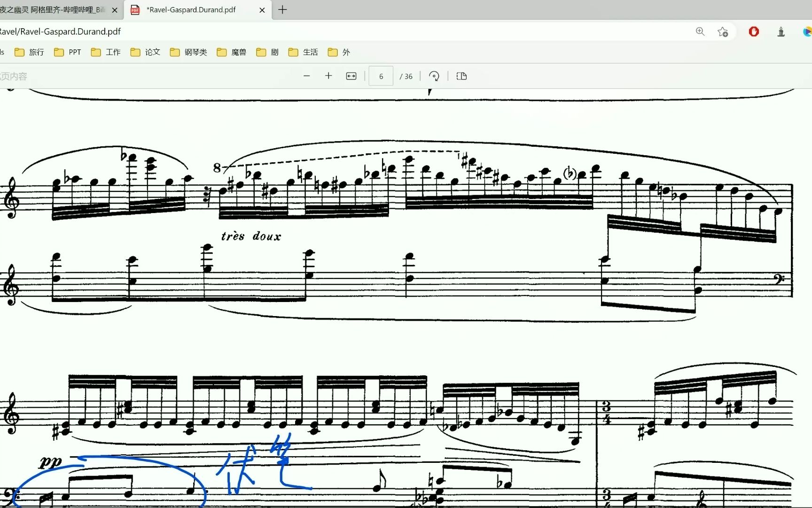Zoom out the PDF with minus button
The height and width of the screenshot is (508, 812).
click(307, 76)
